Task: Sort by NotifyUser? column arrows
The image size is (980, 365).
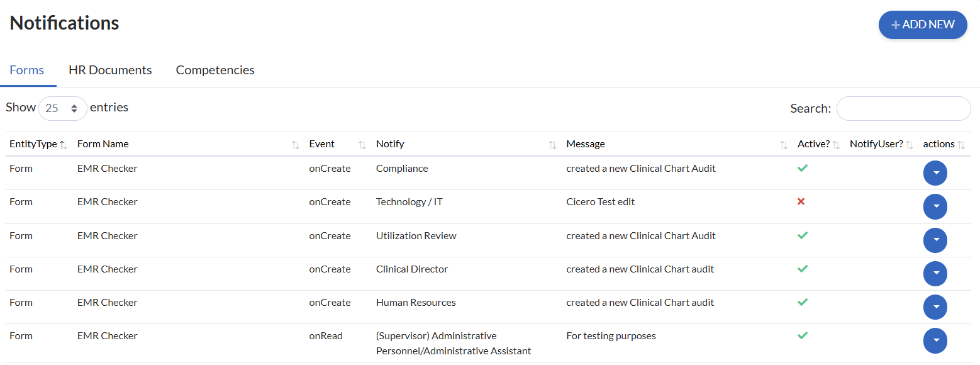Action: click(909, 145)
